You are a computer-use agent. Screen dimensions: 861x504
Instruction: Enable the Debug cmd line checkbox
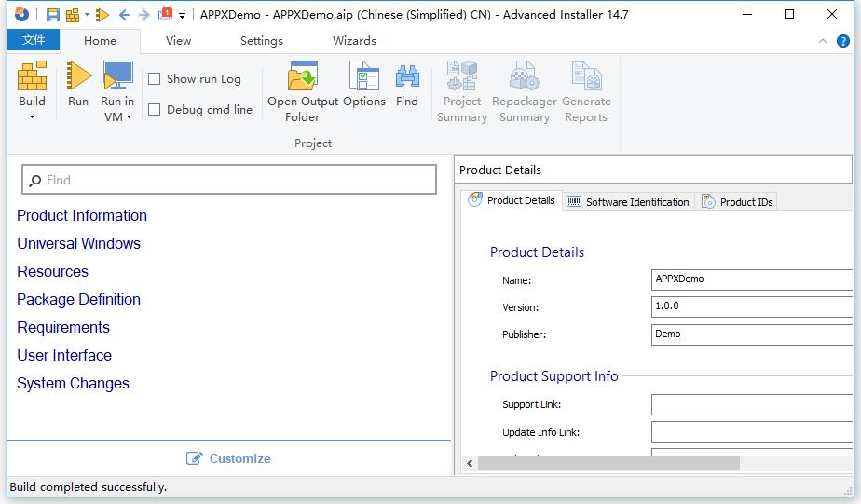155,110
